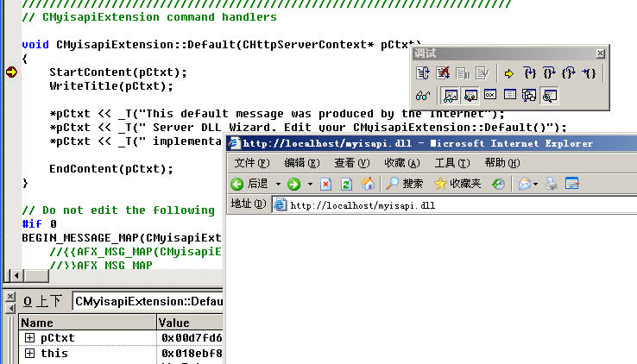This screenshot has height=364, width=637.
Task: Click the Value column header
Action: coord(190,323)
